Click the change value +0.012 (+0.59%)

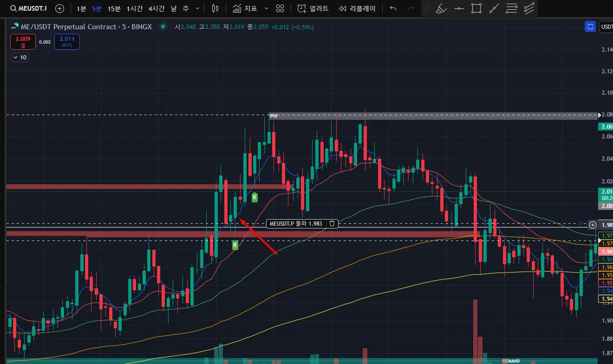(293, 27)
